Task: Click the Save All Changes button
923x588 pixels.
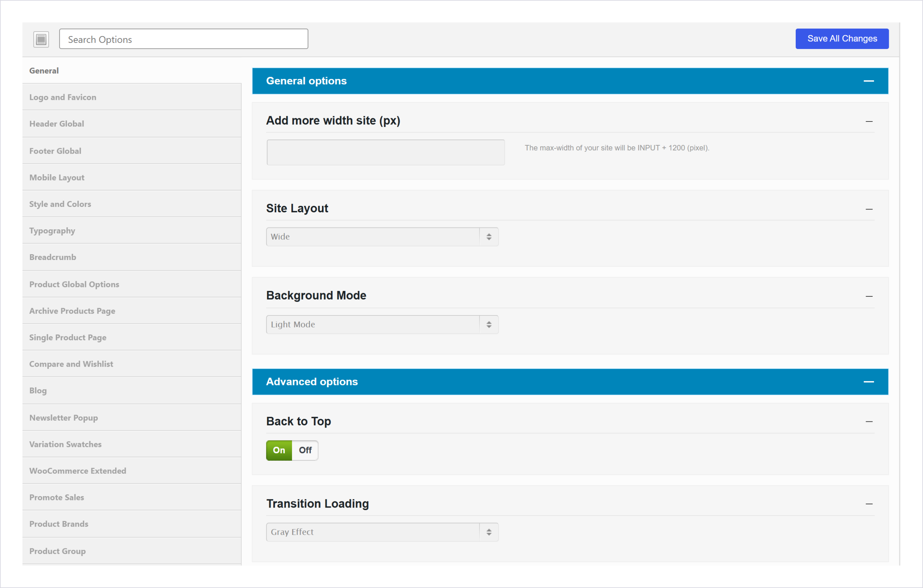Action: tap(842, 39)
